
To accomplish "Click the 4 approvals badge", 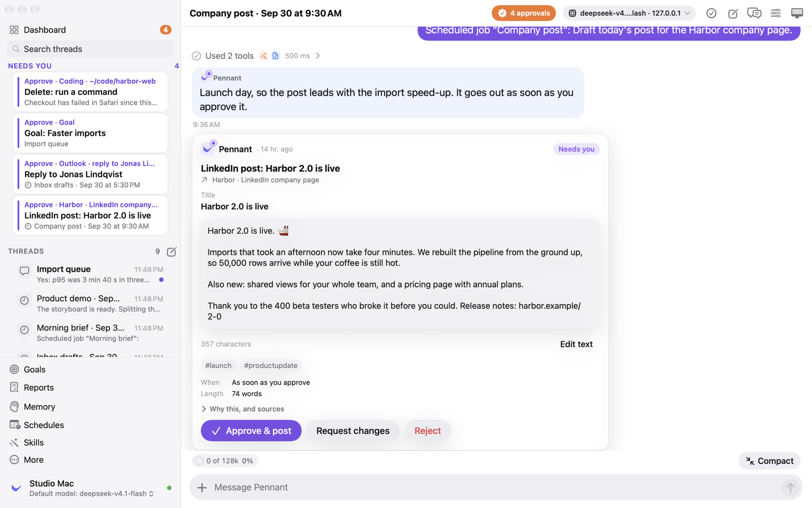I will (524, 13).
